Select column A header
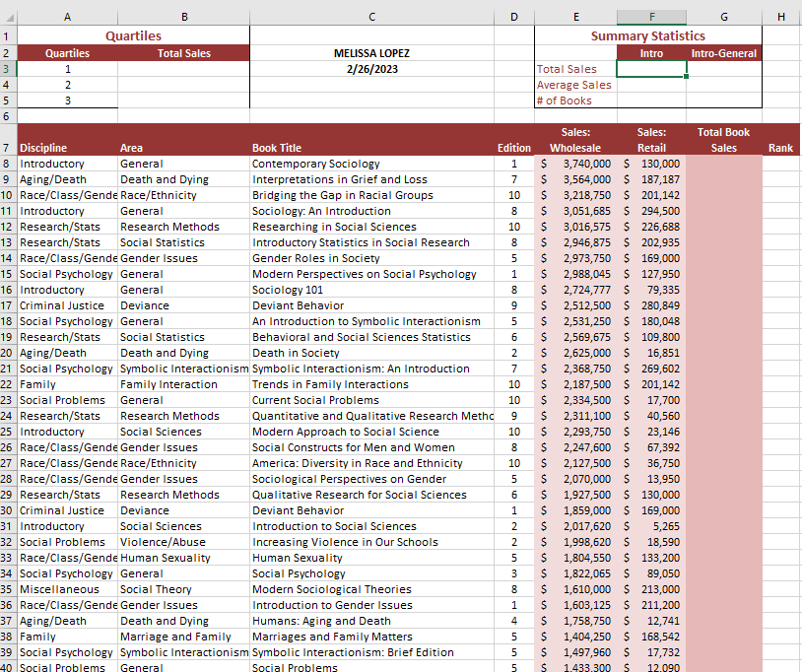 coord(68,17)
